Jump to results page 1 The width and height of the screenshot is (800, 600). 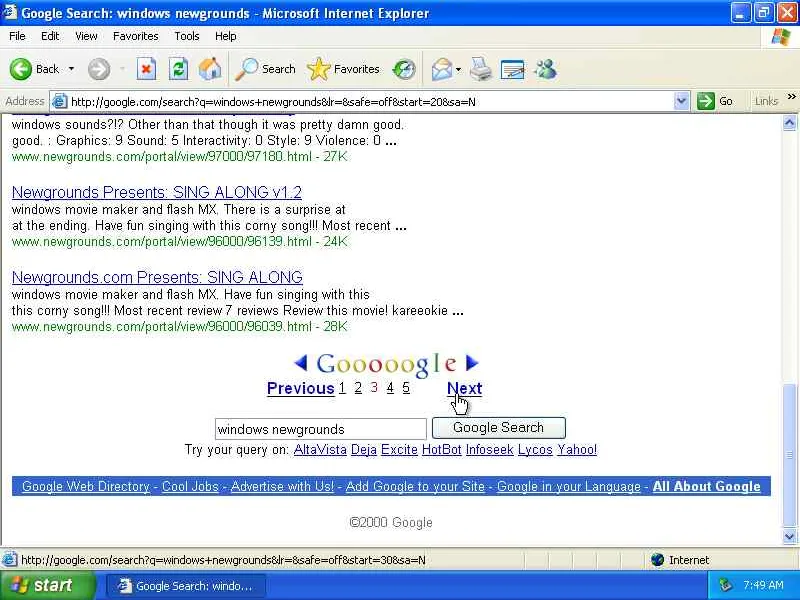[342, 388]
